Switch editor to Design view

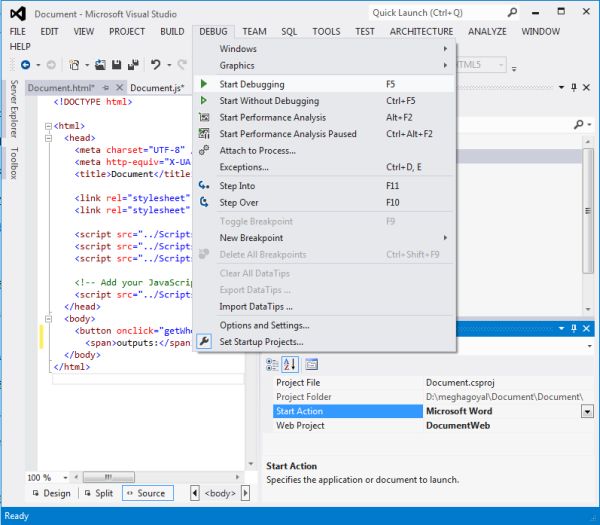(x=51, y=493)
